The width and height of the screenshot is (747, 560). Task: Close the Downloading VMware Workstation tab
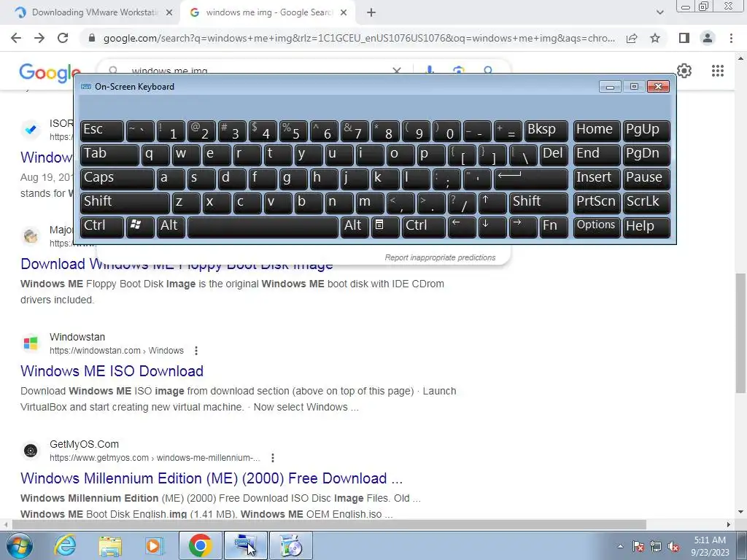pyautogui.click(x=169, y=12)
